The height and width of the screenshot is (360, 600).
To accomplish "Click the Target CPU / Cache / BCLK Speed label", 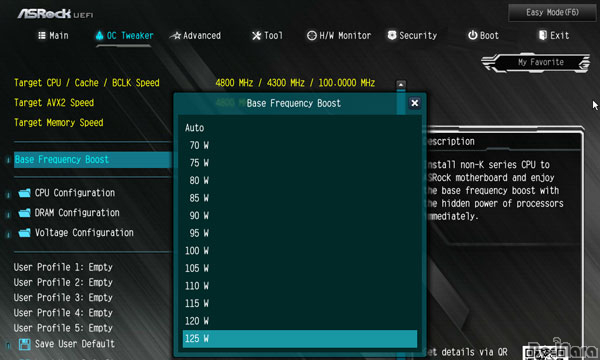I will click(86, 83).
